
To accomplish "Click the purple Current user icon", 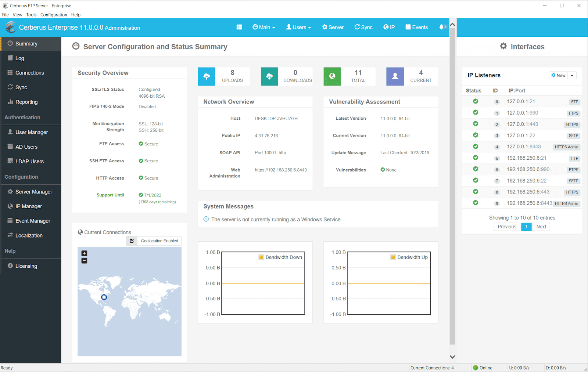I will coord(395,76).
